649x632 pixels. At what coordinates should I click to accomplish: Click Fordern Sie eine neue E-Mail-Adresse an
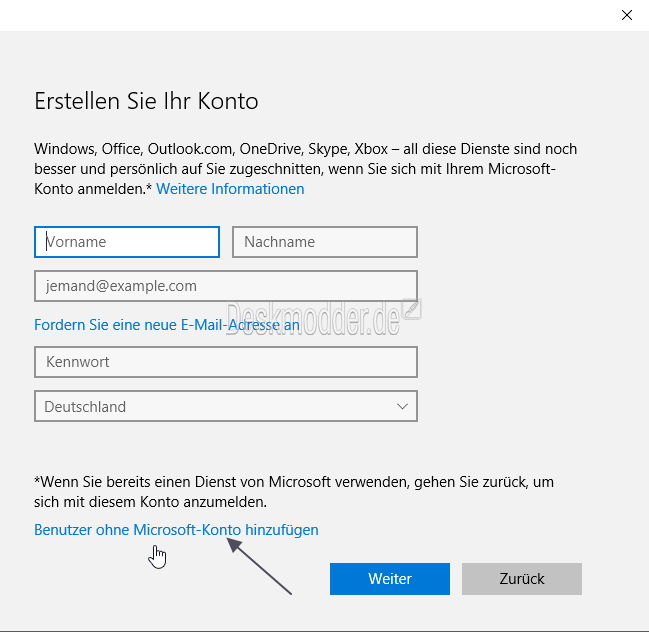tap(167, 325)
